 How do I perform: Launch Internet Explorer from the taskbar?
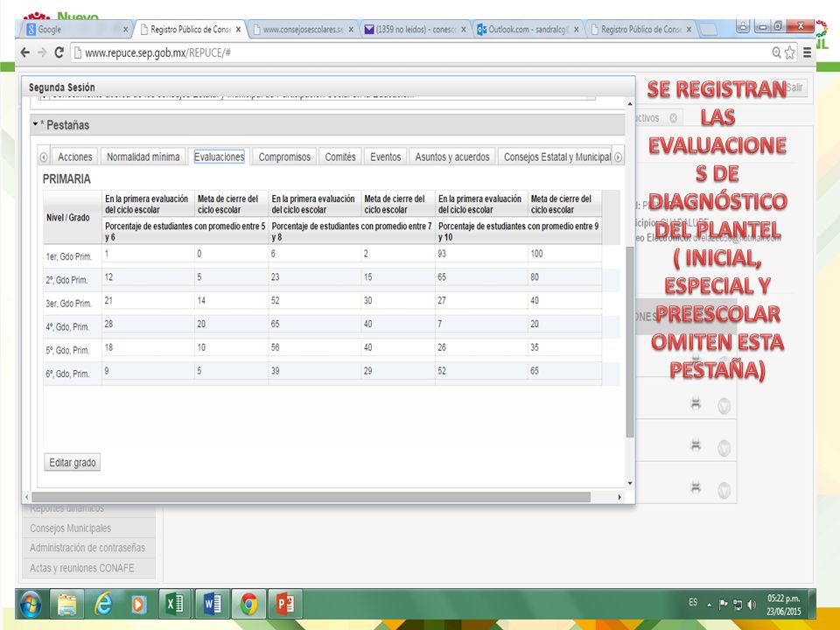103,605
